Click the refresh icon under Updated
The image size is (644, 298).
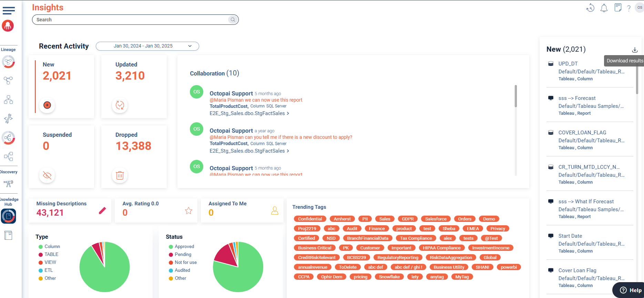point(120,105)
